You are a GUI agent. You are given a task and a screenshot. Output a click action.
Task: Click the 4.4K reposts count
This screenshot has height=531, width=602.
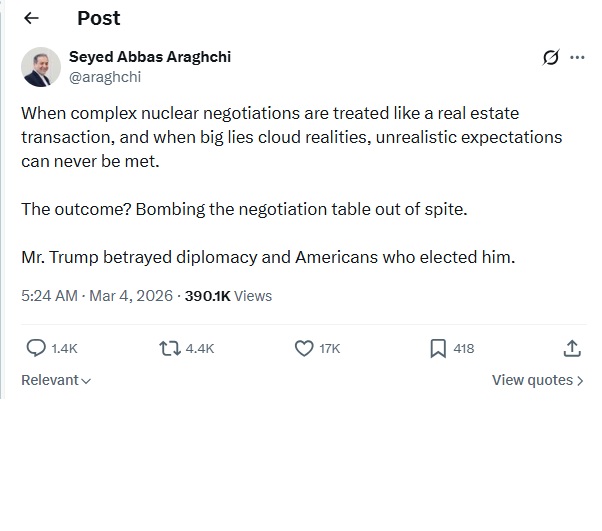coord(200,349)
